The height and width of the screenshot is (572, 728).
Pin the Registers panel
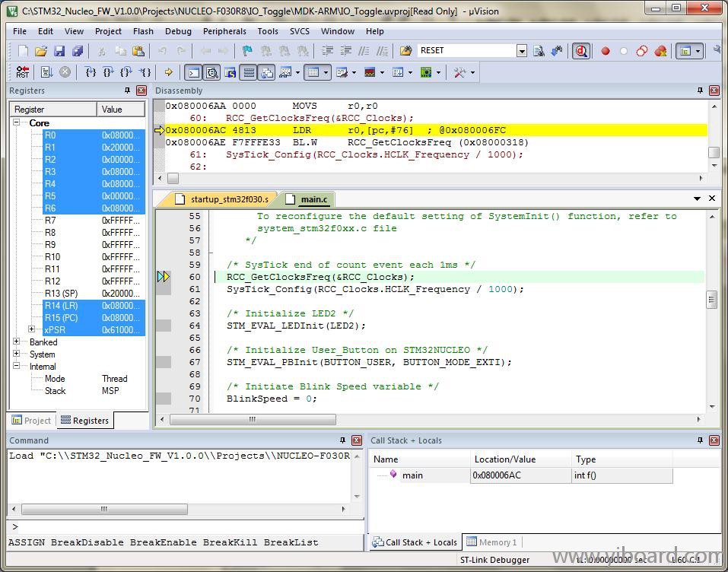(127, 91)
